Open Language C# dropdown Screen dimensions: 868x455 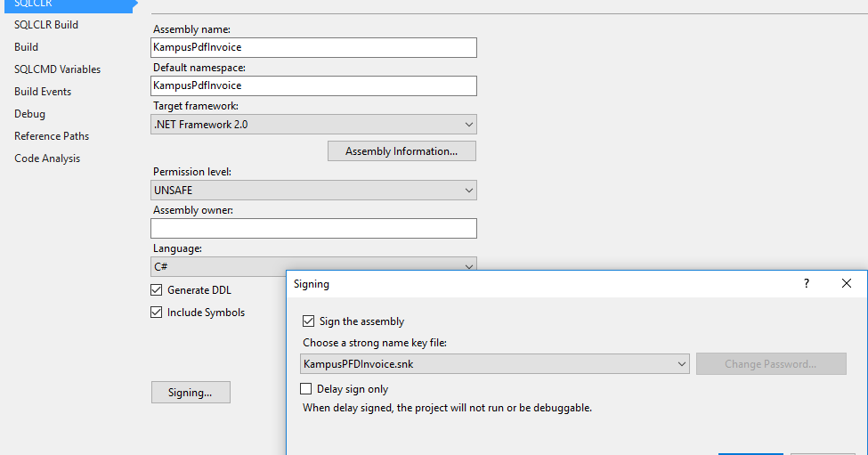pos(313,266)
